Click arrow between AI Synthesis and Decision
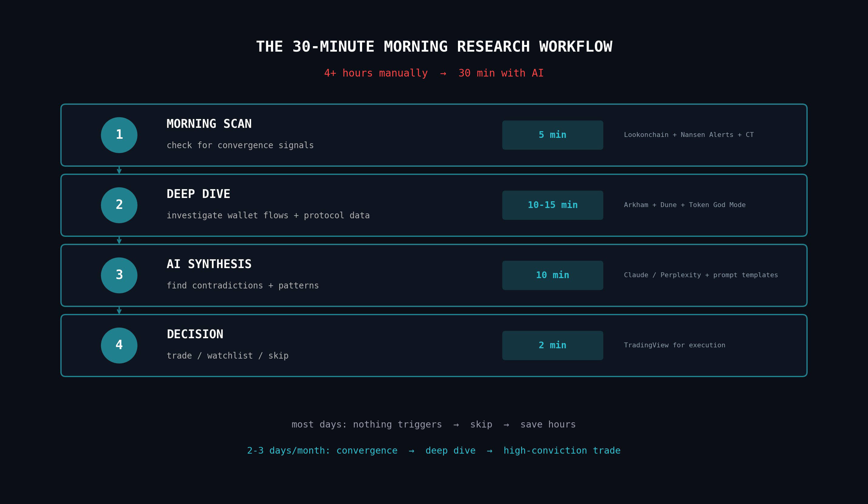This screenshot has width=868, height=504. 119,310
